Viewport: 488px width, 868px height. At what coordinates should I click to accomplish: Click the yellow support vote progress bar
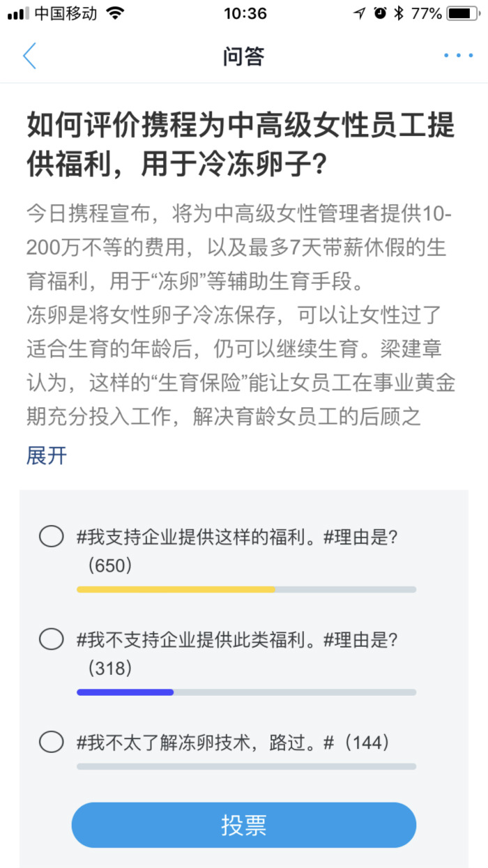pyautogui.click(x=176, y=589)
